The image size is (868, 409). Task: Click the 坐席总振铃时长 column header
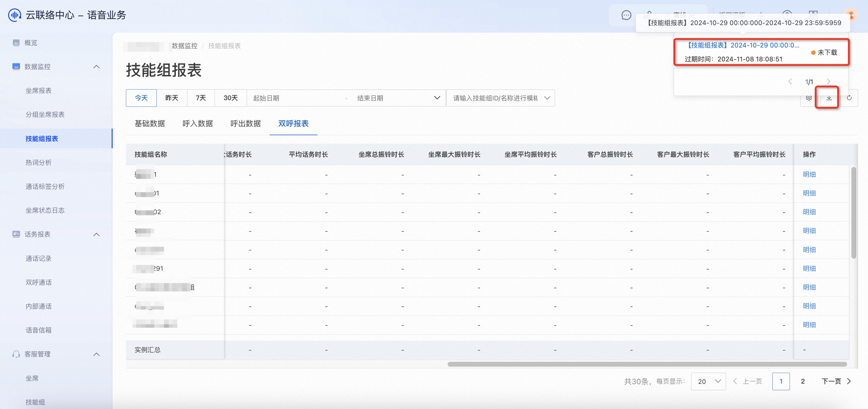pos(381,154)
